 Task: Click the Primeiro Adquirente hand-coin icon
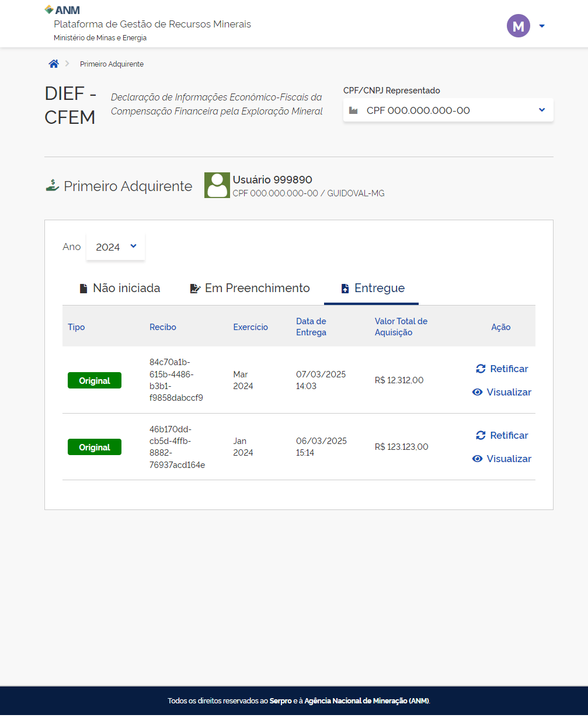coord(53,186)
